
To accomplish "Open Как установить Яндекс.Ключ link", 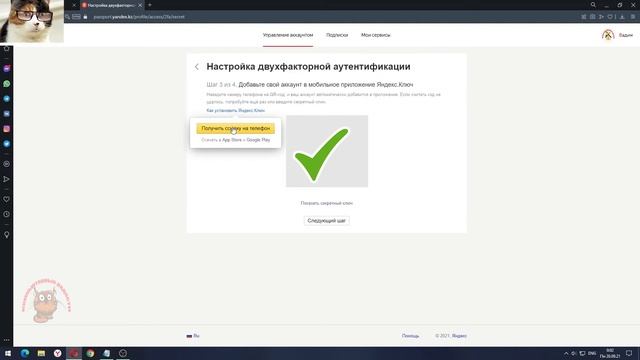I will click(236, 111).
